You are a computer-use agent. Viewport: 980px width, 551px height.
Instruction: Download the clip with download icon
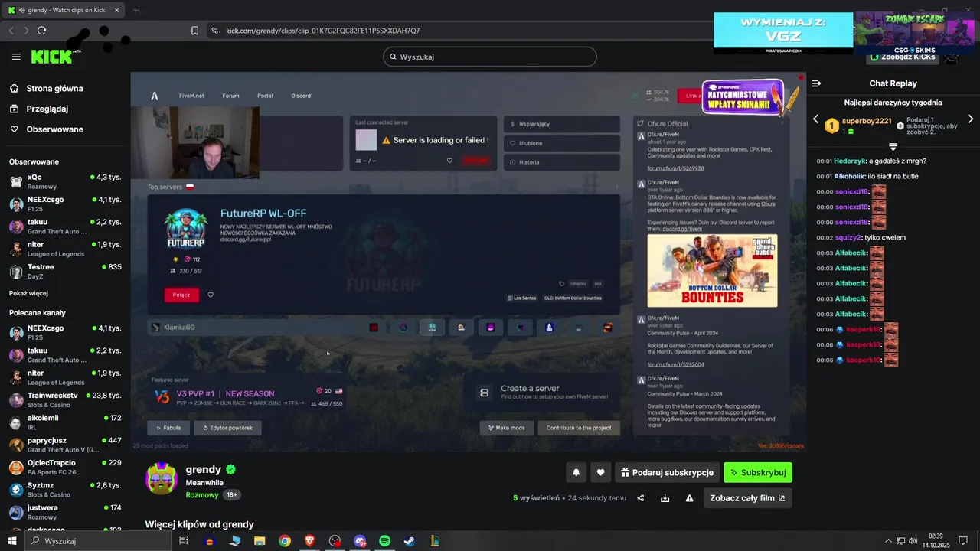coord(665,498)
